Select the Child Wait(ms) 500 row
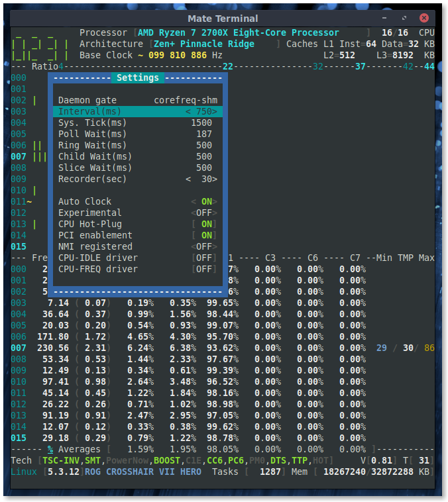This screenshot has width=448, height=502. click(x=138, y=156)
